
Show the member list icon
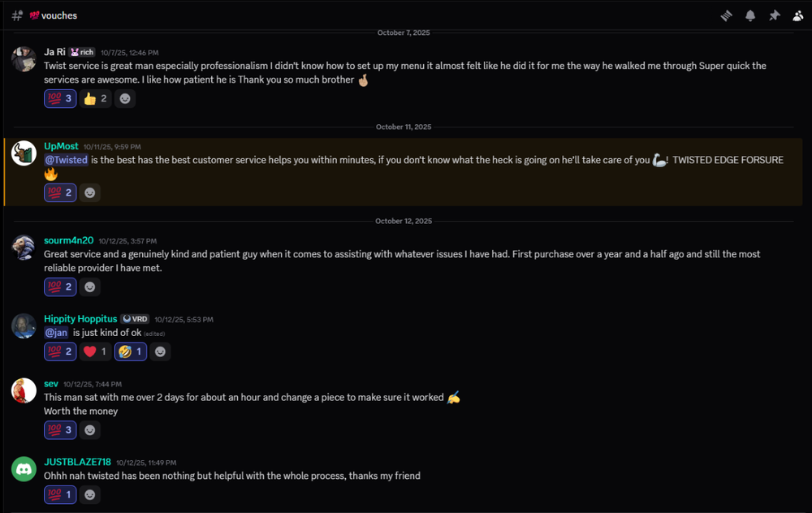(798, 15)
